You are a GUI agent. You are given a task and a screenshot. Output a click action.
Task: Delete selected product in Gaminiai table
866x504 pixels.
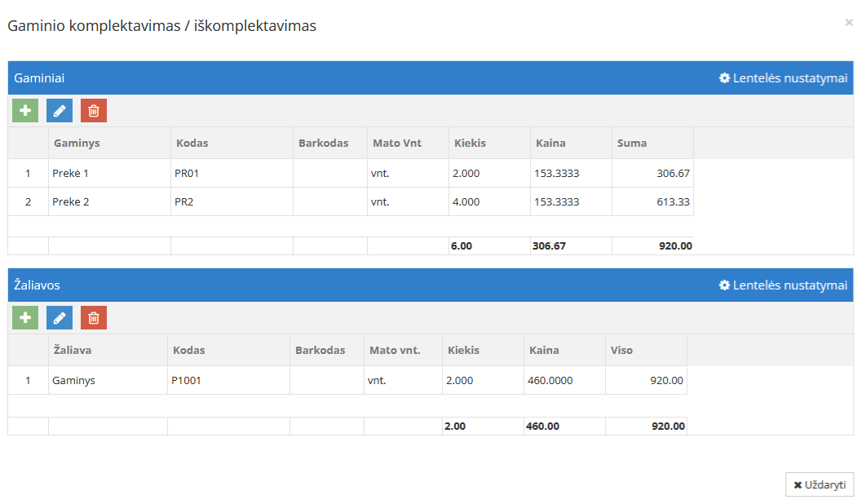click(94, 111)
